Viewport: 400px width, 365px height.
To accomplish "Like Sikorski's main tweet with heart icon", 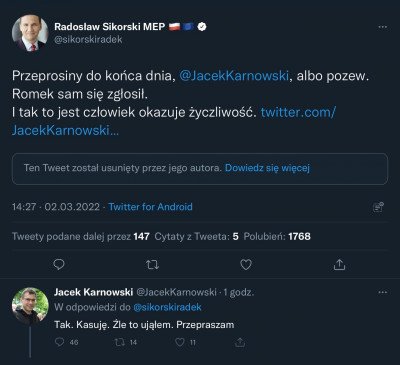I will pyautogui.click(x=246, y=265).
